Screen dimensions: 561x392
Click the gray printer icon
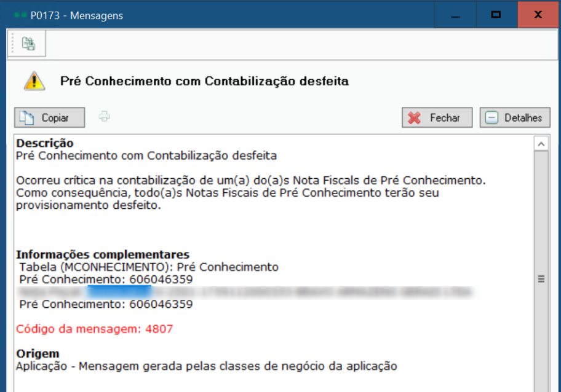point(104,117)
